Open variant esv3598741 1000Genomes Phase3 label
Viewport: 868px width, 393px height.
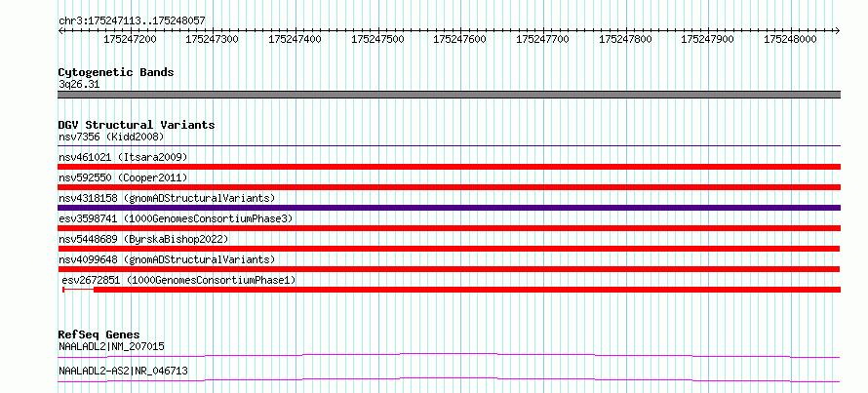tap(176, 218)
